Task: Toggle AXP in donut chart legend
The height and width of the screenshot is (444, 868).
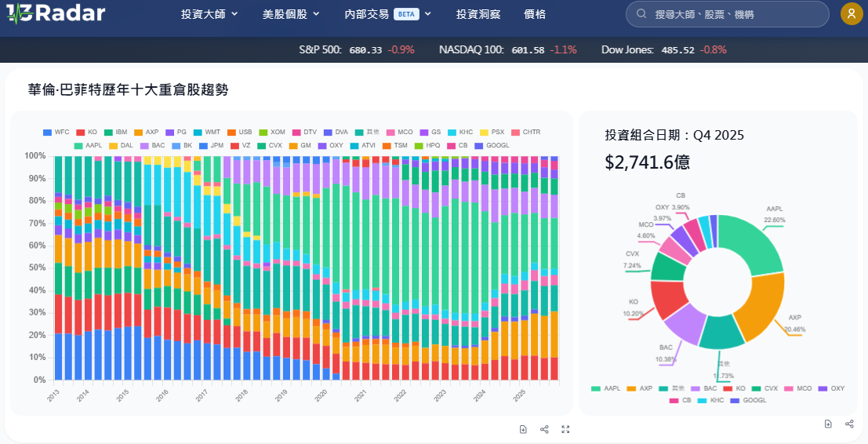Action: [639, 388]
